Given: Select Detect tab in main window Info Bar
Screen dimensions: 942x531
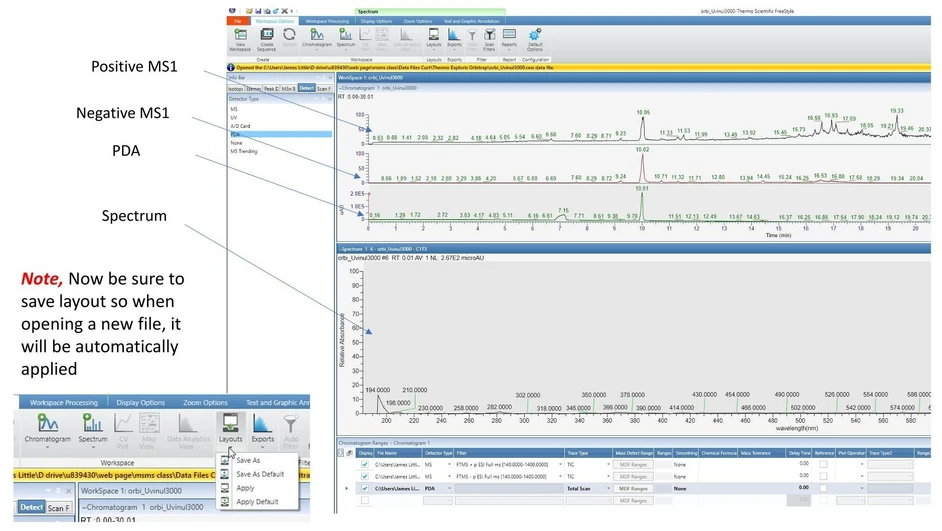Looking at the screenshot, I should 306,88.
